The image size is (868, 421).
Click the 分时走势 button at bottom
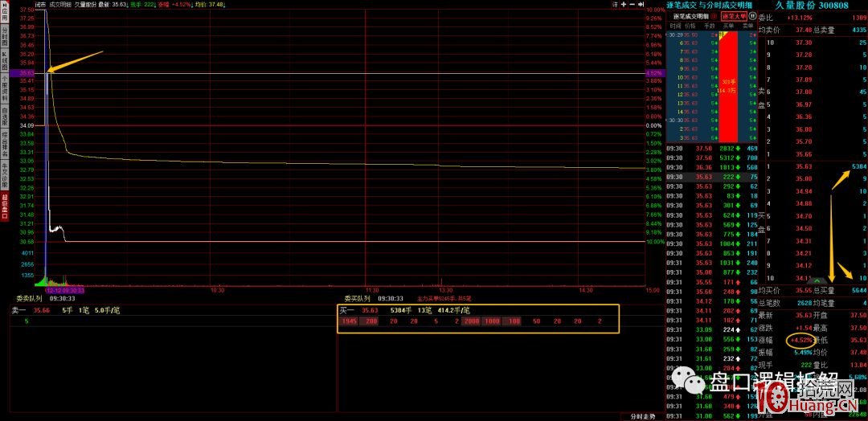tap(643, 416)
